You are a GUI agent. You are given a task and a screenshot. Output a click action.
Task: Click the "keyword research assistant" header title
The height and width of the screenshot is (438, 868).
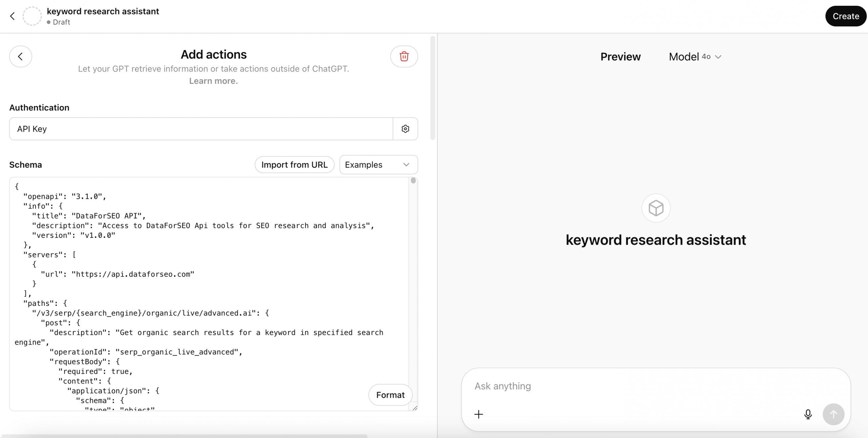103,11
